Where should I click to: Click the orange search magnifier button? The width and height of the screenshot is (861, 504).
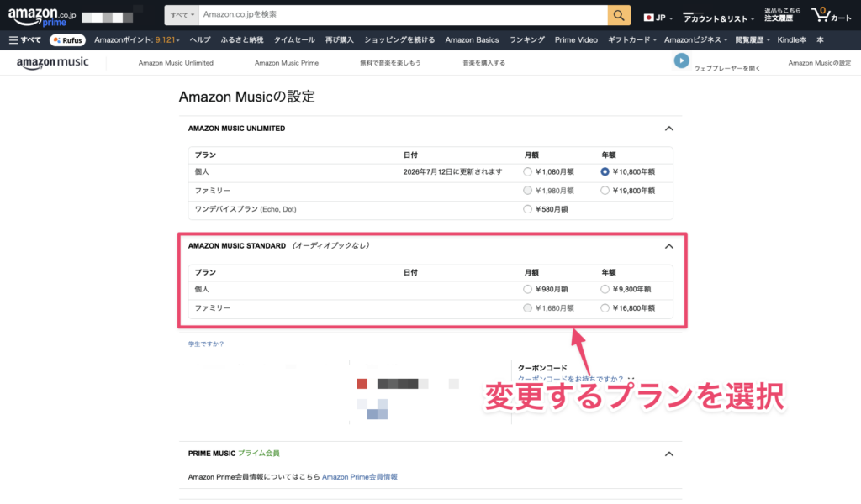[x=619, y=15]
